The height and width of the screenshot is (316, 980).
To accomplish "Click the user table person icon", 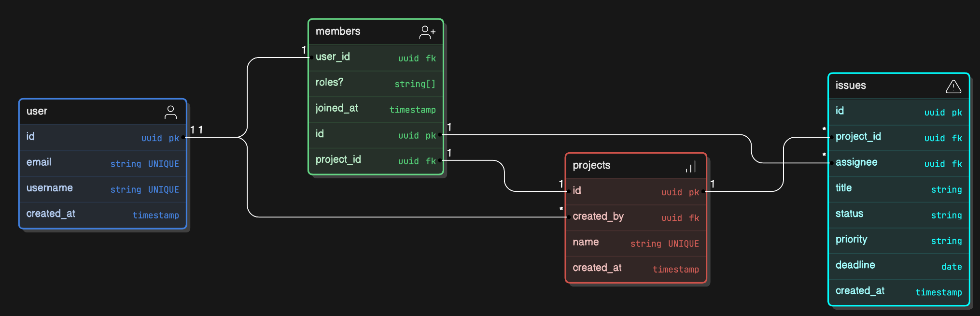I will [170, 112].
